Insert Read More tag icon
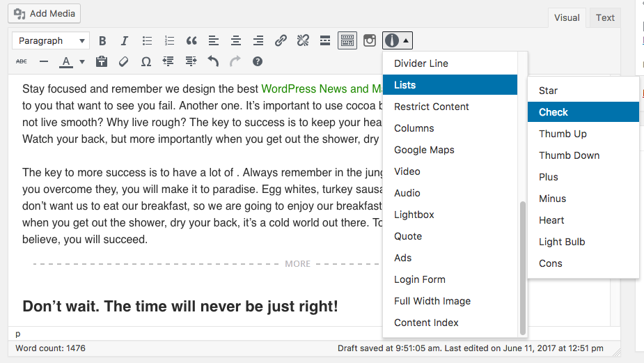Image resolution: width=644 pixels, height=363 pixels. 325,40
